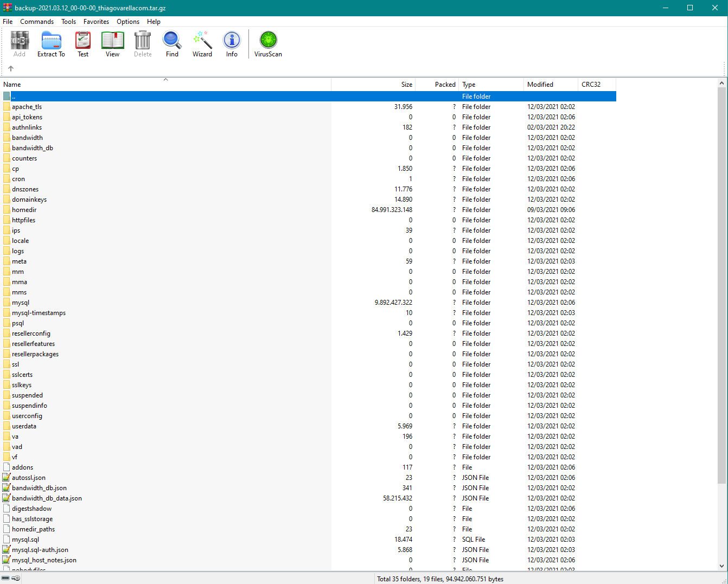Image resolution: width=728 pixels, height=584 pixels.
Task: Click the userdata folder icon
Action: coord(7,426)
